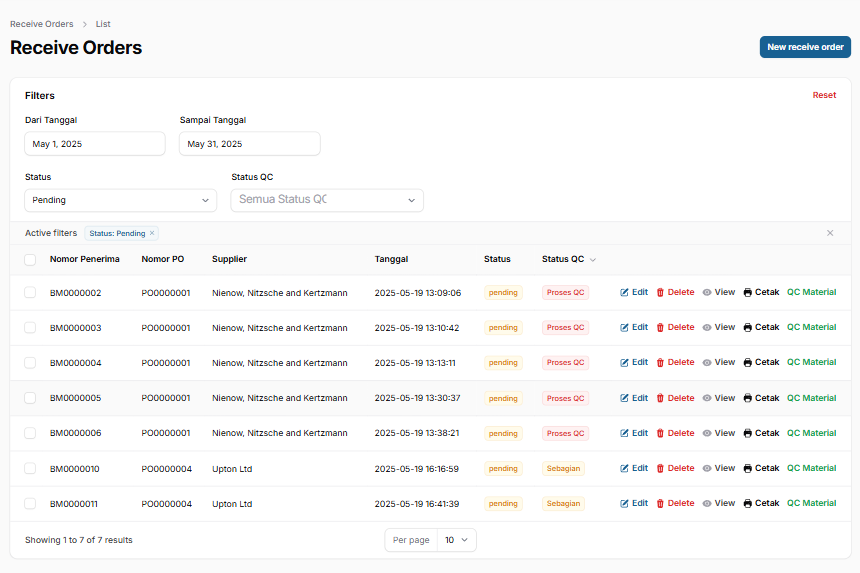Click Edit pencil icon for BM0000010
The height and width of the screenshot is (573, 860).
pos(624,468)
